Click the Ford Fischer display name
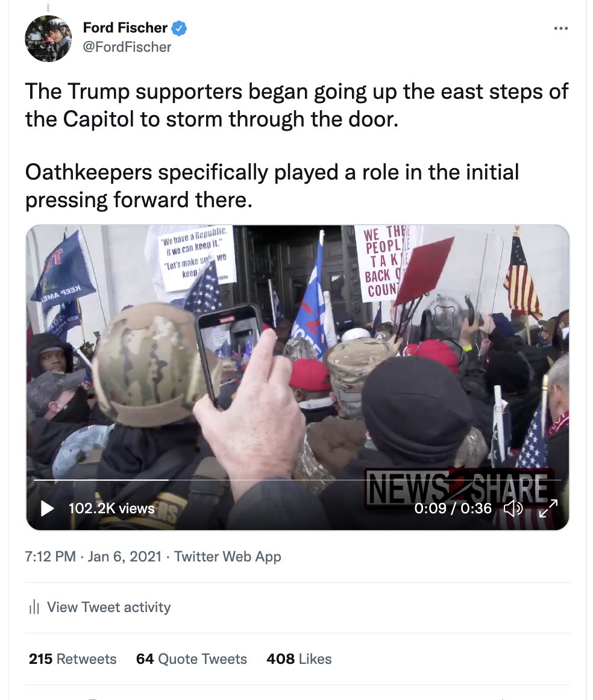Viewport: 593px width, 700px height. pyautogui.click(x=125, y=28)
